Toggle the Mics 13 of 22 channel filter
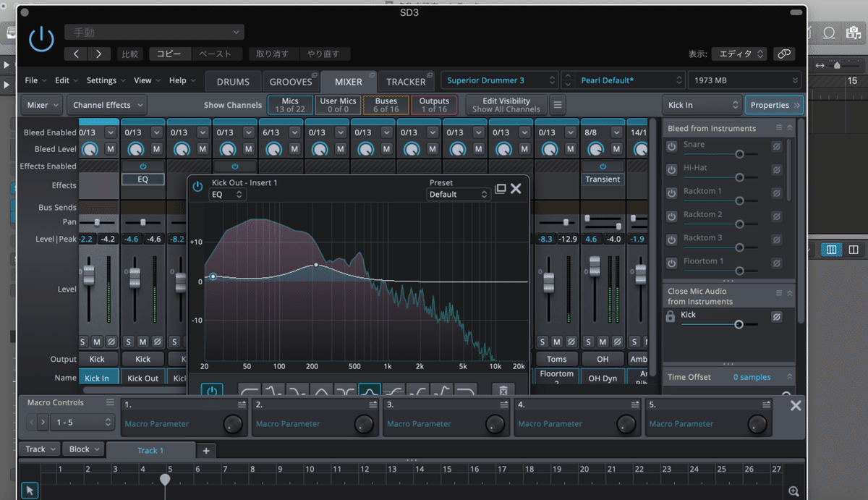868x500 pixels. (x=290, y=105)
